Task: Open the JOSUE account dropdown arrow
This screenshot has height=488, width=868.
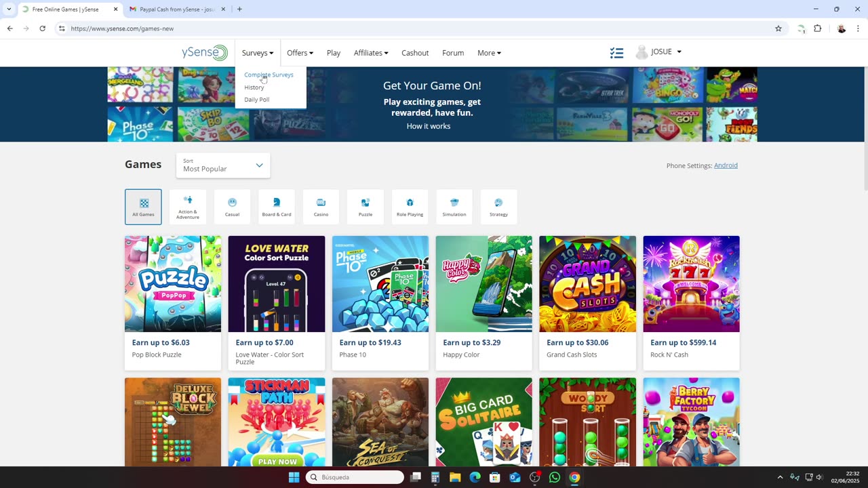Action: coord(679,52)
